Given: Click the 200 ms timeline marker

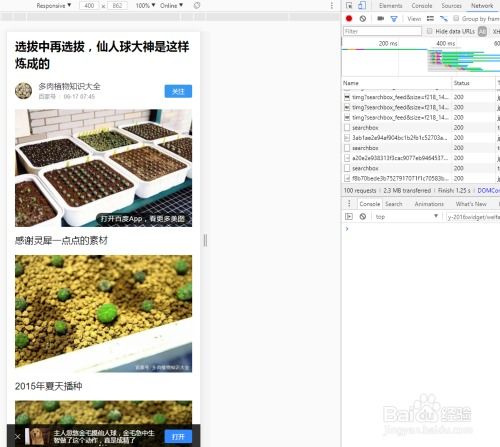Looking at the screenshot, I should [x=388, y=43].
